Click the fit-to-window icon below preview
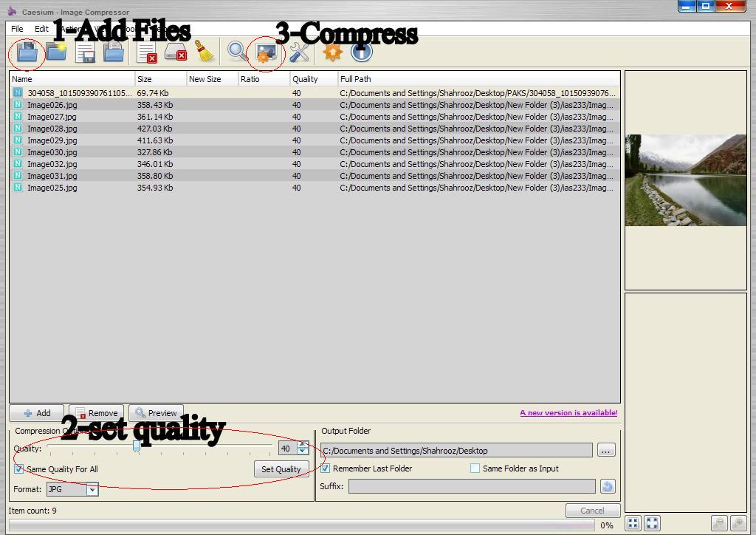Viewport: 756px width, 535px height. 633,523
